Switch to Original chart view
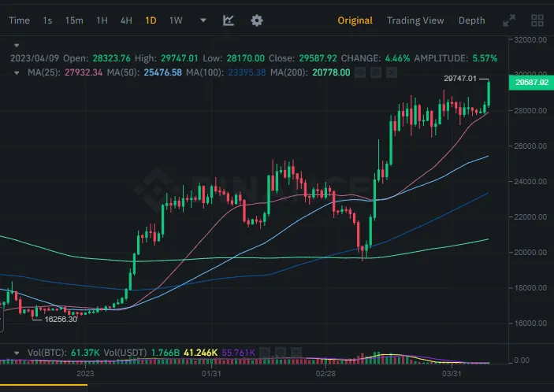Viewport: 554px width, 392px height. pyautogui.click(x=355, y=20)
